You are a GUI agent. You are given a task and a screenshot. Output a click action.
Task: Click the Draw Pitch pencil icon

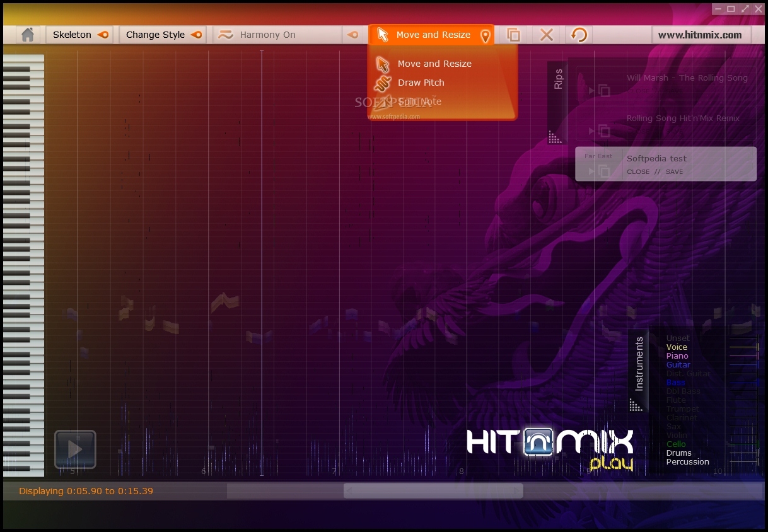(x=382, y=83)
